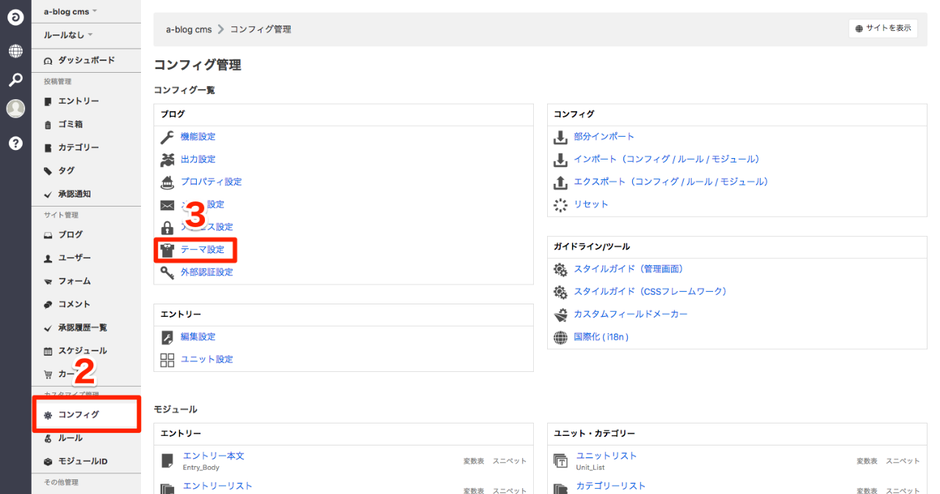Viewport: 940px width, 494px height.
Task: Click spinner icon beside リセット
Action: (560, 205)
